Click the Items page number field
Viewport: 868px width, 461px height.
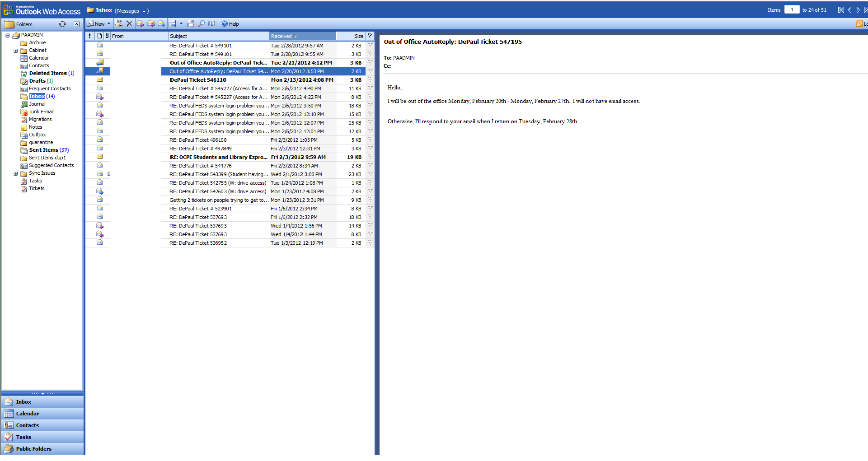pyautogui.click(x=792, y=10)
